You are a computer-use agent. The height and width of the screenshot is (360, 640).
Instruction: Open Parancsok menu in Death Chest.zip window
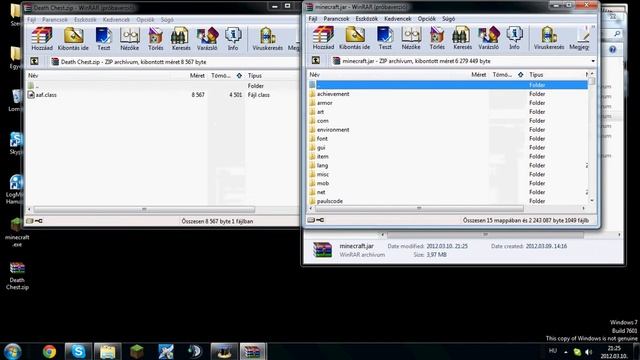(x=55, y=20)
